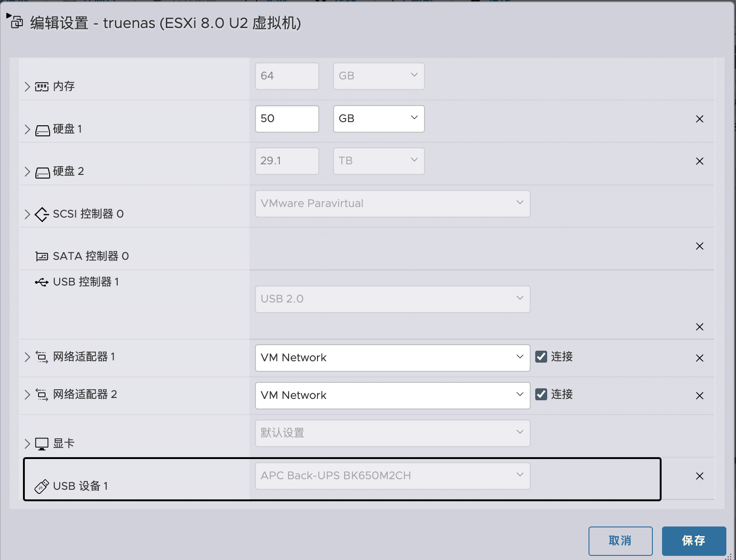This screenshot has height=560, width=736.
Task: Expand the 网络适配器 2 row
Action: pyautogui.click(x=27, y=395)
